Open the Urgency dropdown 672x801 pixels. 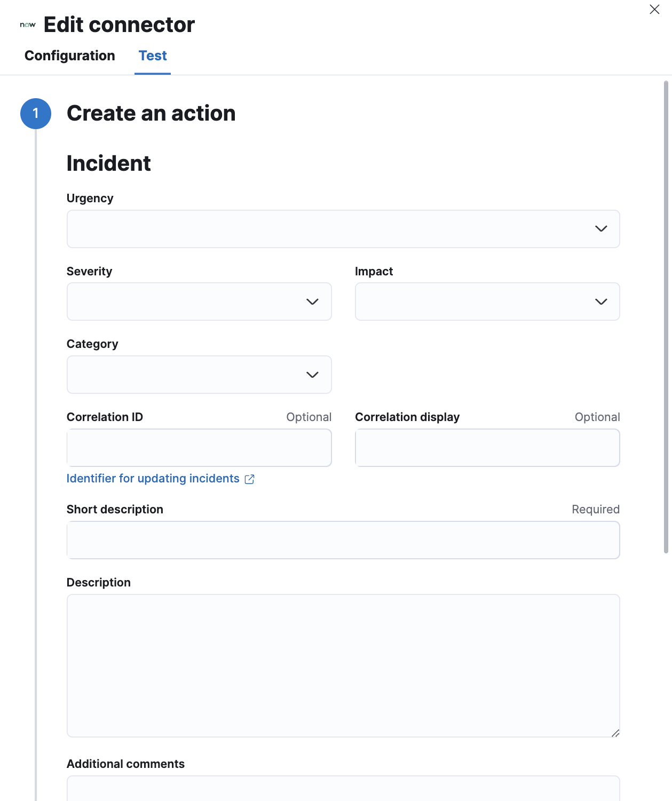tap(343, 229)
